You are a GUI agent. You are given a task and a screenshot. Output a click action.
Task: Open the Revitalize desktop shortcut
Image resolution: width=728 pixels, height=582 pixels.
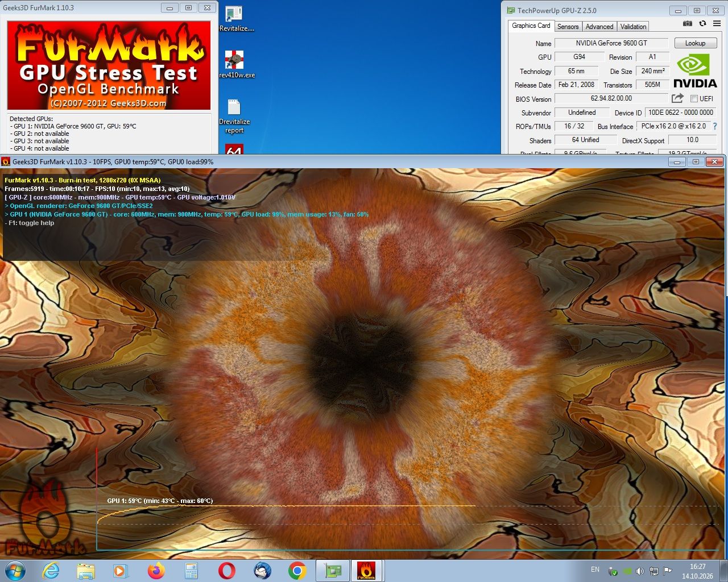pos(237,19)
